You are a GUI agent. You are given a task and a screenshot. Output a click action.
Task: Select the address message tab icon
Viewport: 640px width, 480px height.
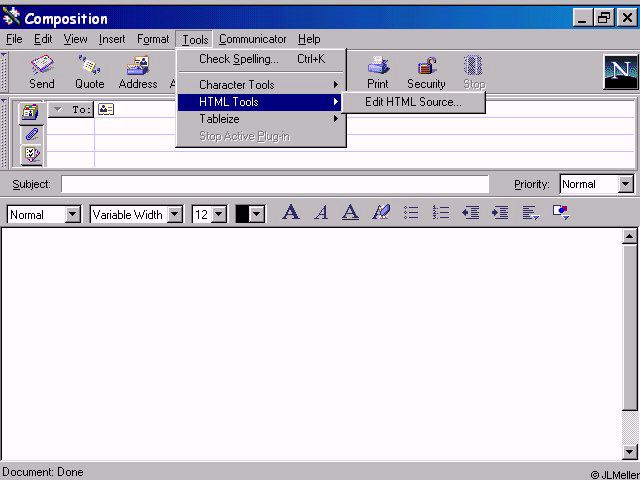[31, 113]
